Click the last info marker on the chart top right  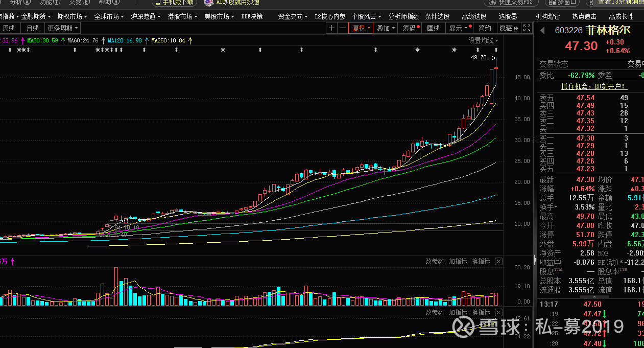(x=496, y=50)
